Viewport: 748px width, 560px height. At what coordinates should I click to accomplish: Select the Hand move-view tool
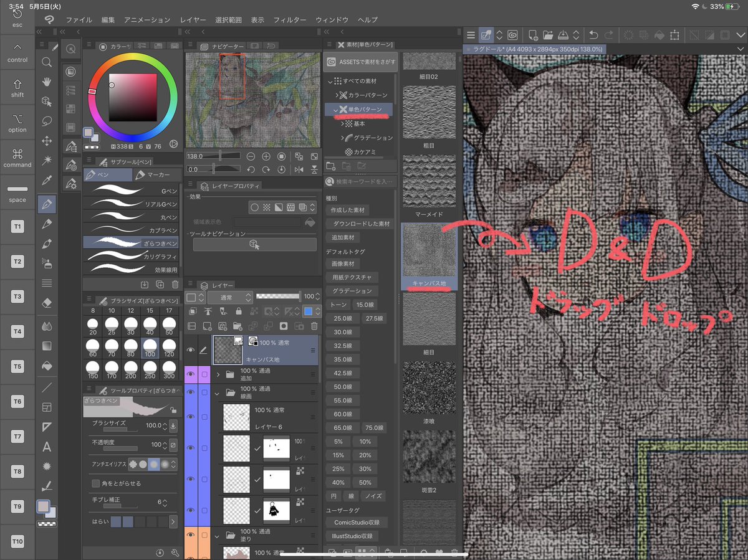[46, 82]
